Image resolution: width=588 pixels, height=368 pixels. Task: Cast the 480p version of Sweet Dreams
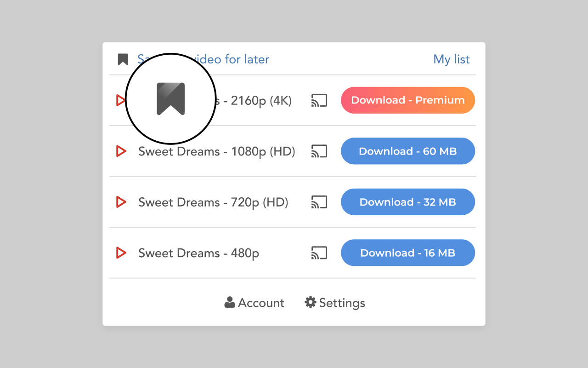[319, 253]
